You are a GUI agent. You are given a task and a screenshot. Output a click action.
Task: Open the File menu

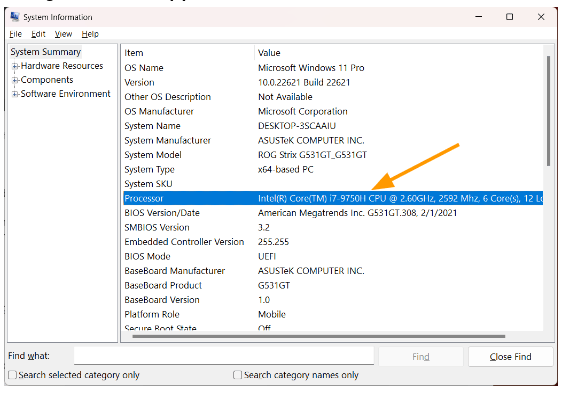click(x=15, y=34)
